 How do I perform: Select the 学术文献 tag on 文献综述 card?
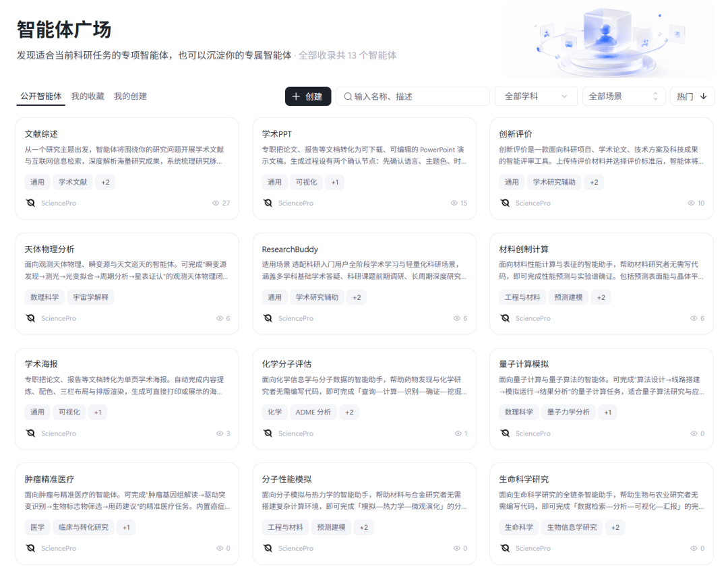(x=73, y=182)
